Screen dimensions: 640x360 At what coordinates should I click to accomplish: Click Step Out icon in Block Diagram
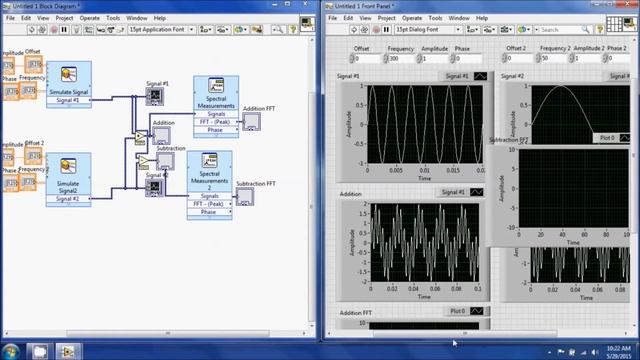tap(120, 29)
